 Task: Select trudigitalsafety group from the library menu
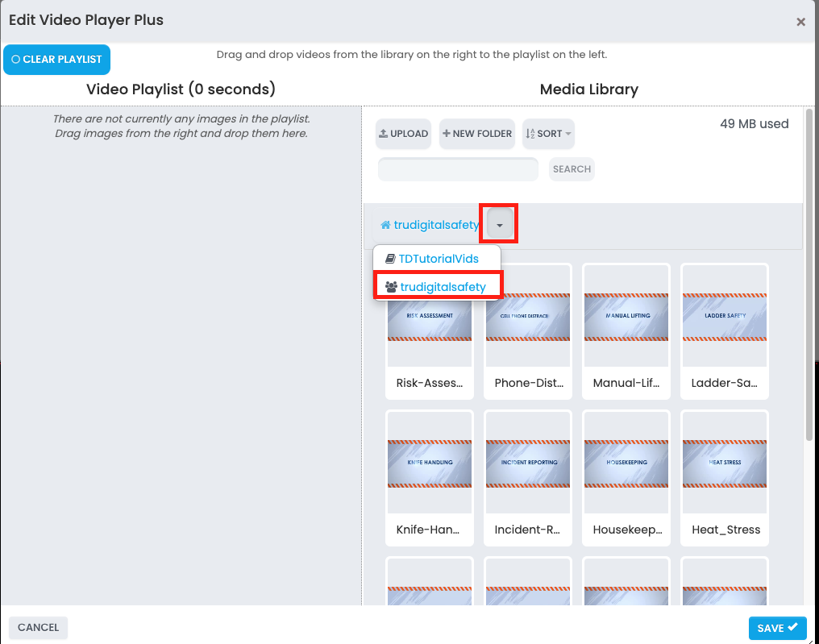click(437, 287)
